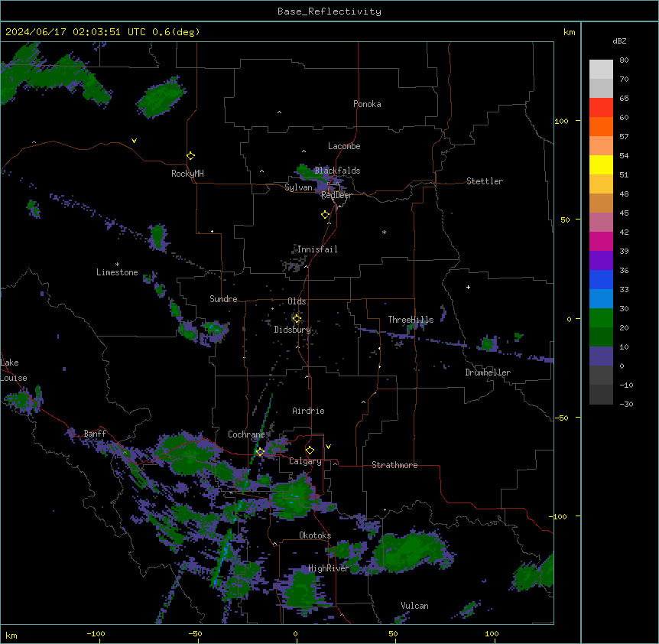Click the yellow diamond marker south of RedDeer

tap(326, 215)
